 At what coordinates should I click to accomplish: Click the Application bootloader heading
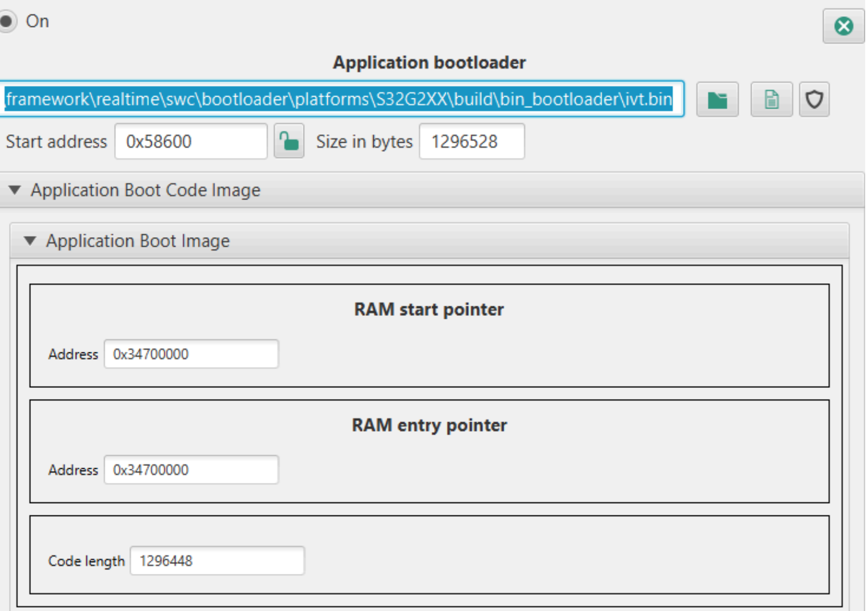click(x=430, y=62)
